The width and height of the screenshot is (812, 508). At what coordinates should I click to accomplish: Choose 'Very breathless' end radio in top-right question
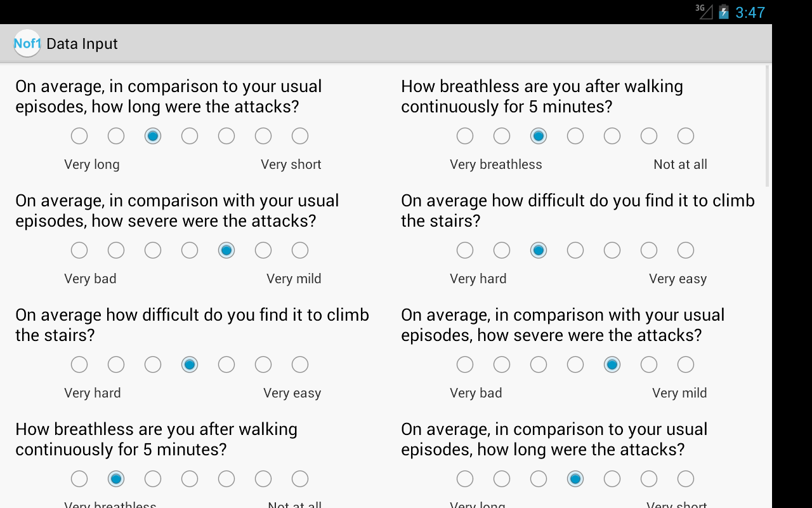465,136
